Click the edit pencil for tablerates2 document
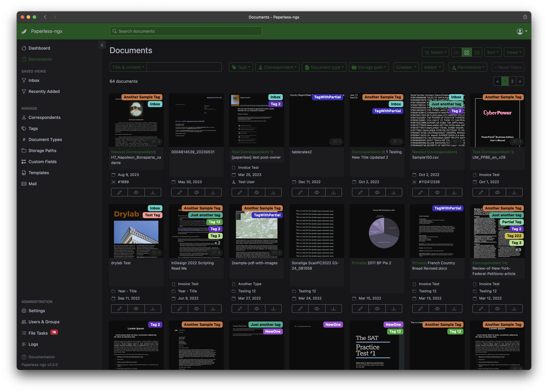This screenshot has height=392, width=548. 300,192
